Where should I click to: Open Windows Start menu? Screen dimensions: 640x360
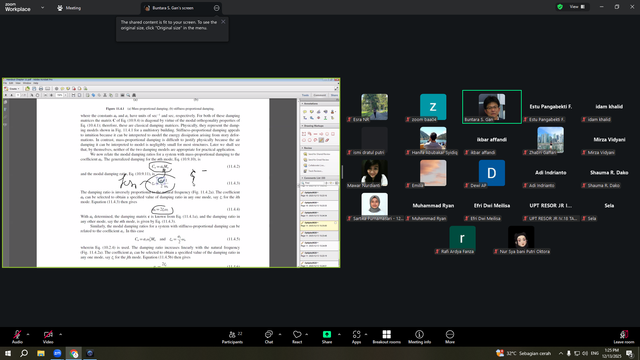8,353
